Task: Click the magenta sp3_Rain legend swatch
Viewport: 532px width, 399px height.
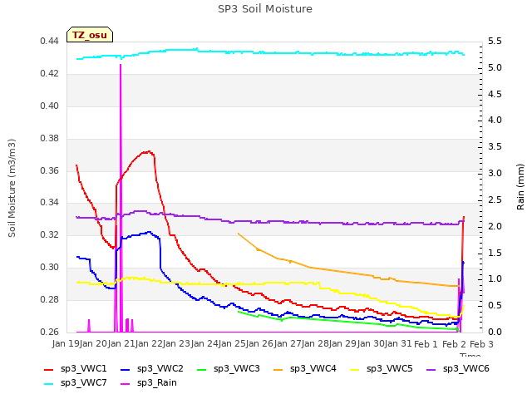Action: coord(126,384)
